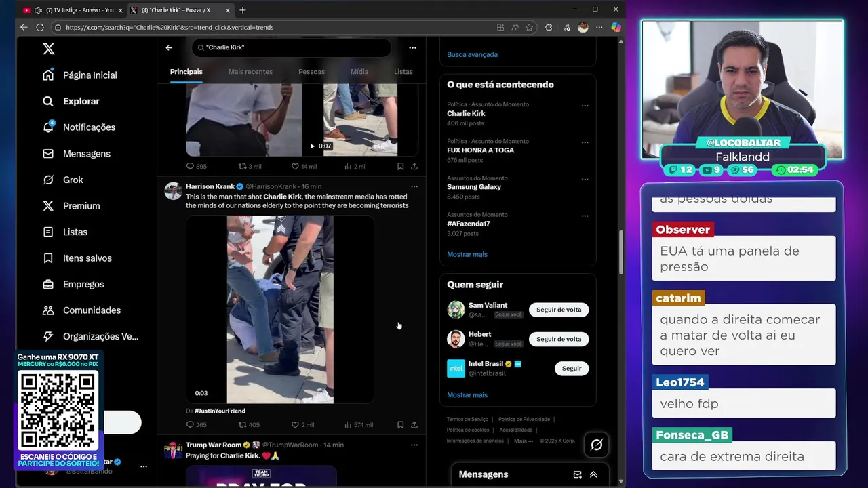868x488 pixels.
Task: Open Harrison Krank post options menu
Action: click(414, 186)
